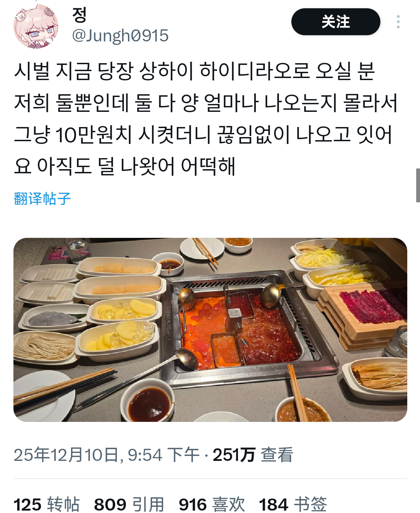
Task: Click the 转帖 label in stats row
Action: [x=63, y=504]
